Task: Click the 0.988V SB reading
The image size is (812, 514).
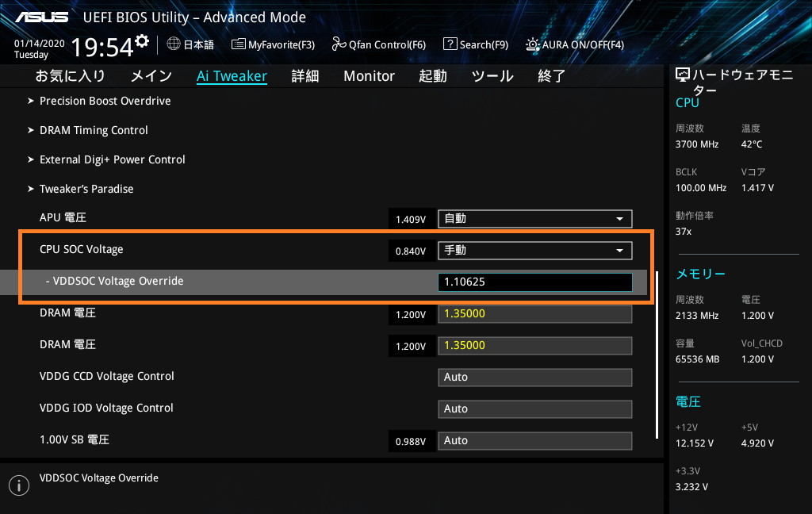Action: click(x=411, y=442)
